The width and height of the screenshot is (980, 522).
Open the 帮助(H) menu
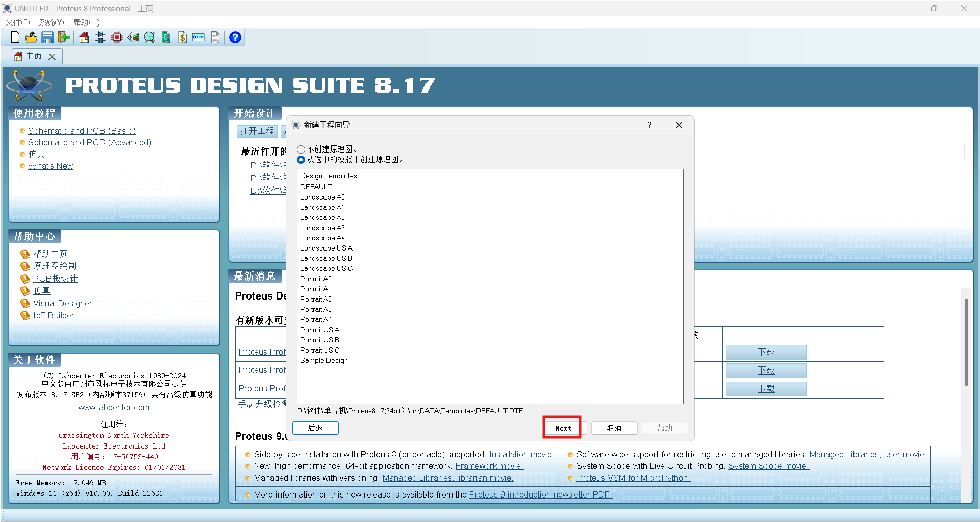pyautogui.click(x=87, y=22)
